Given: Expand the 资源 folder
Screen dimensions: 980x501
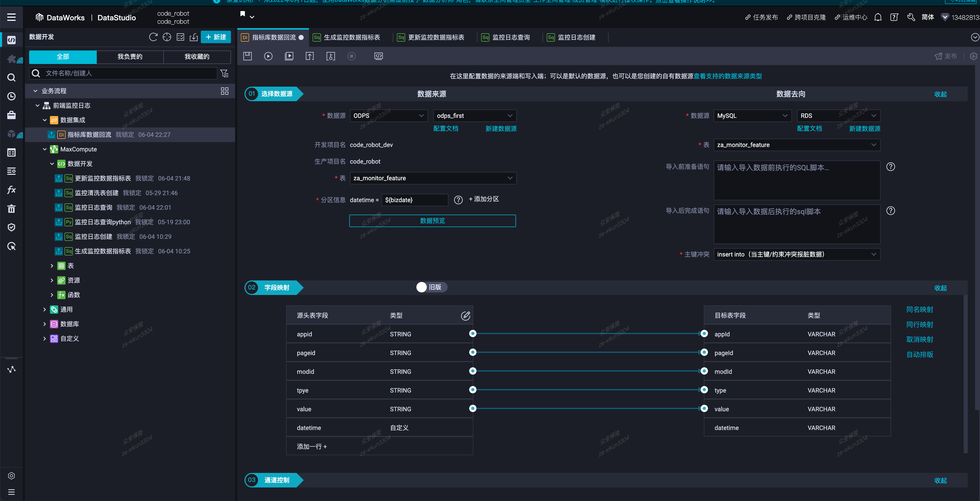Looking at the screenshot, I should [x=52, y=280].
